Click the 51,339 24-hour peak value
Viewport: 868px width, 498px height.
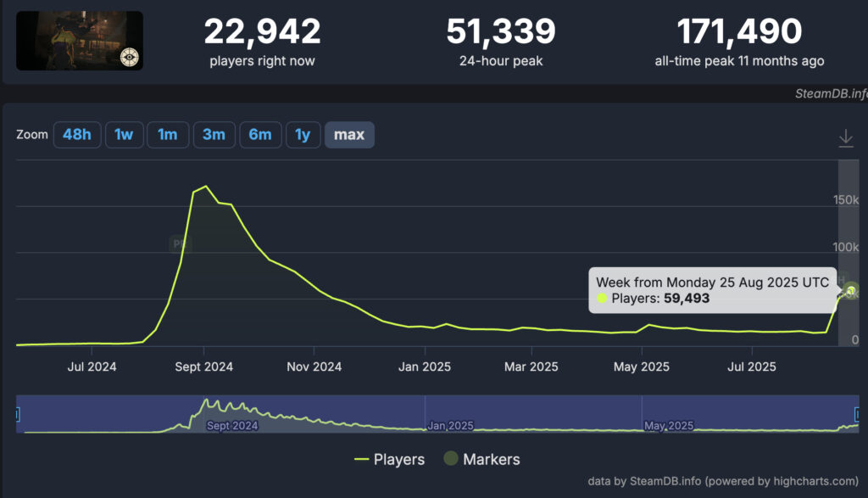pyautogui.click(x=501, y=32)
